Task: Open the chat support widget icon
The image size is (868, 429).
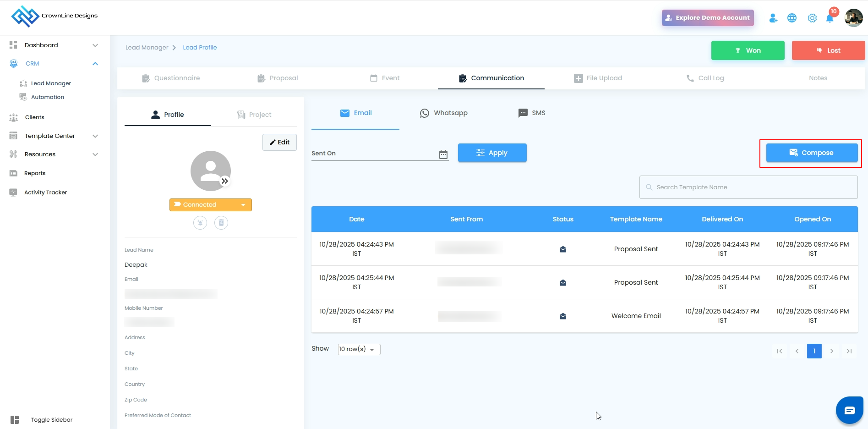Action: pyautogui.click(x=850, y=410)
